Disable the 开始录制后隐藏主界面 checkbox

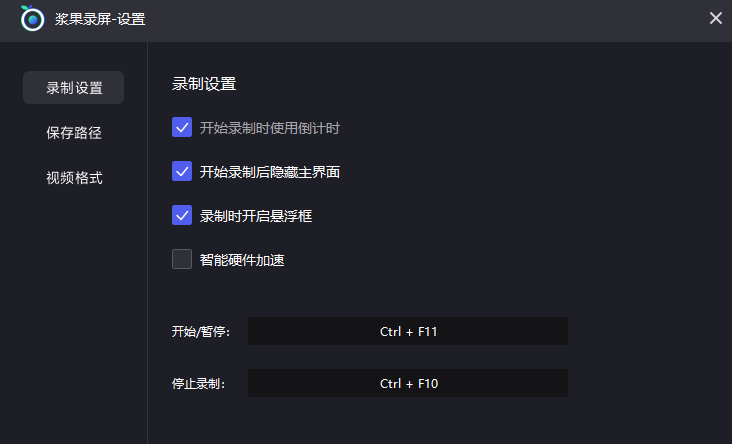182,171
